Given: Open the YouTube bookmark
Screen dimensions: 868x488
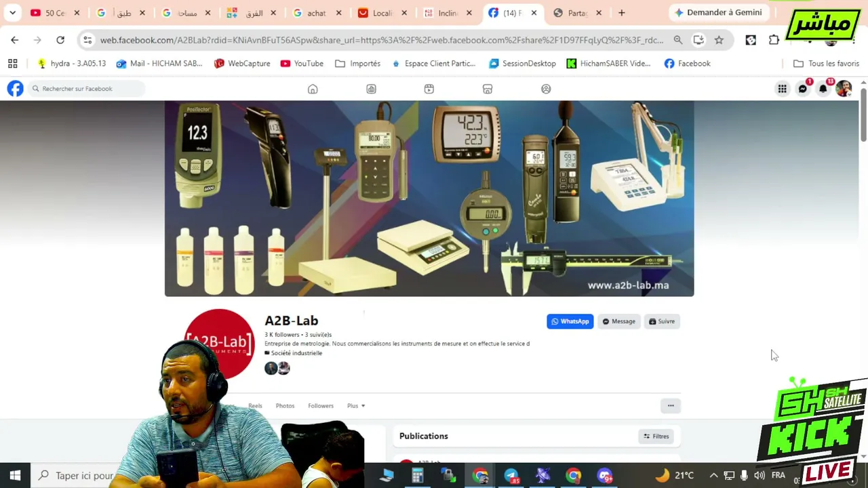Looking at the screenshot, I should point(302,64).
